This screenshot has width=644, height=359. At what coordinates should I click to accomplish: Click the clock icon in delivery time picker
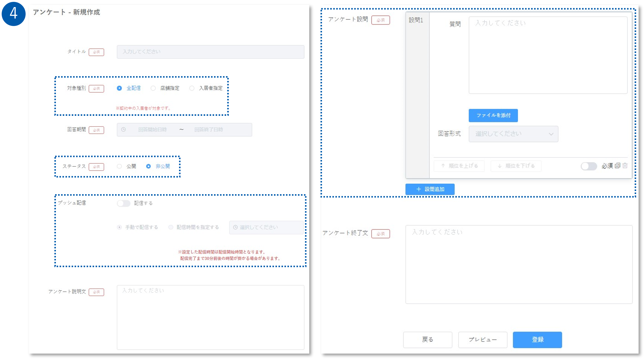pos(235,227)
